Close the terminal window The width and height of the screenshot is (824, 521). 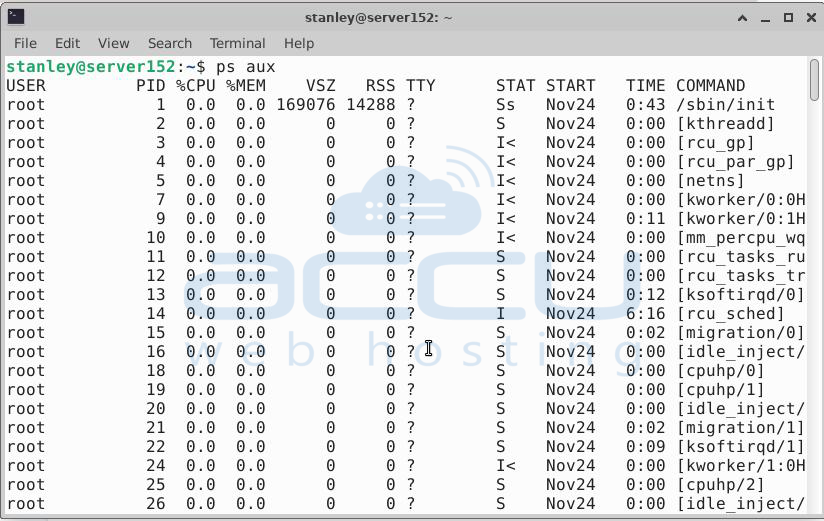click(x=811, y=18)
